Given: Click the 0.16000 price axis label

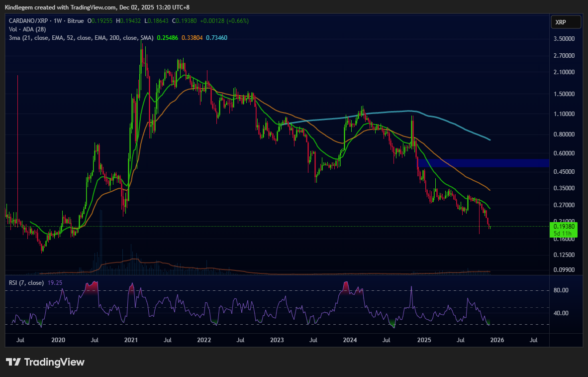Looking at the screenshot, I should (x=564, y=239).
